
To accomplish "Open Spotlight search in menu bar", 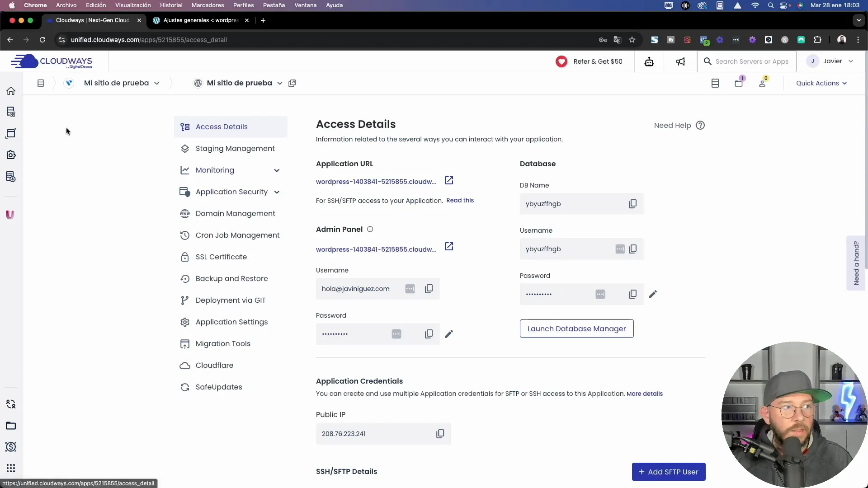I will (x=770, y=5).
